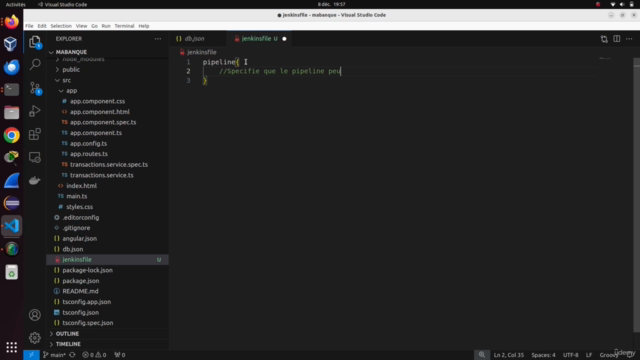Open the Extensions view

(x=35, y=134)
